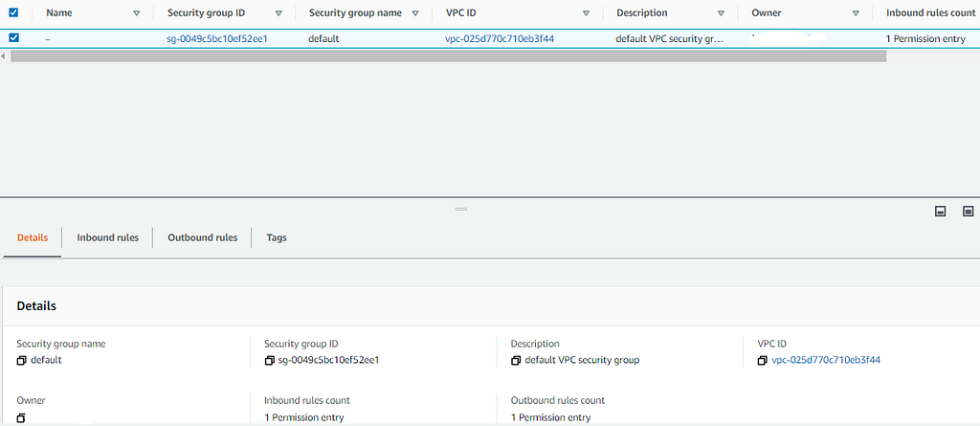Sort by Security group ID column arrow

click(x=278, y=13)
